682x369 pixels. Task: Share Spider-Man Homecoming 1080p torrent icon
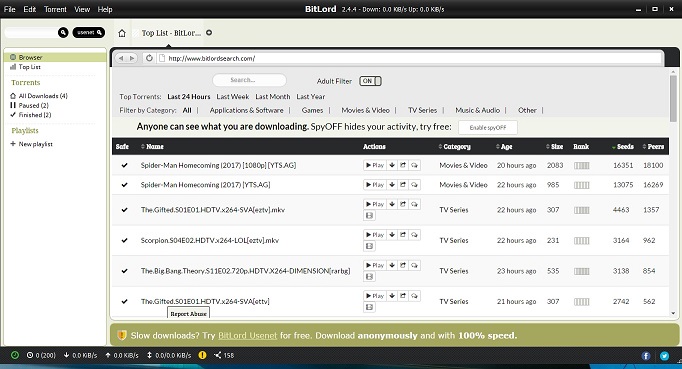click(403, 165)
